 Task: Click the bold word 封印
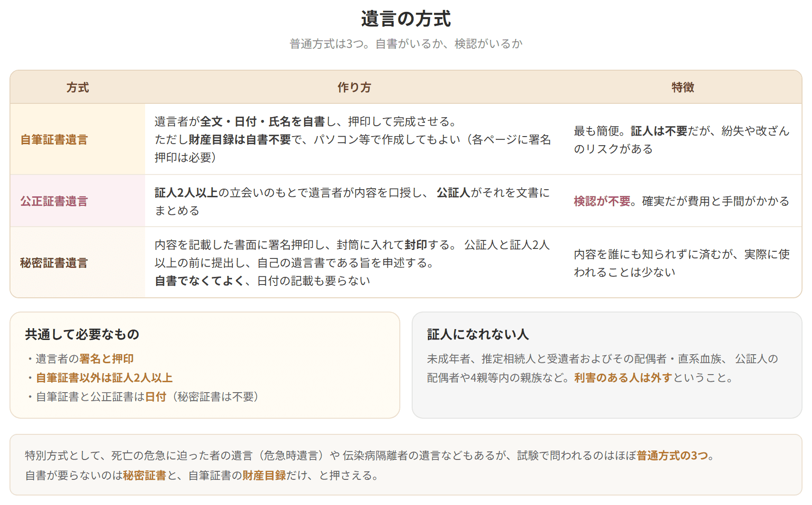tap(416, 245)
